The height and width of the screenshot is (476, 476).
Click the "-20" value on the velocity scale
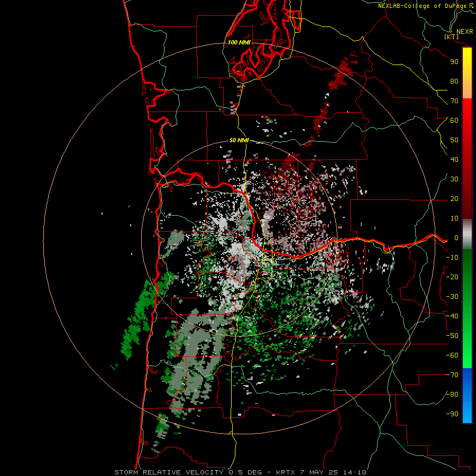[x=452, y=277]
